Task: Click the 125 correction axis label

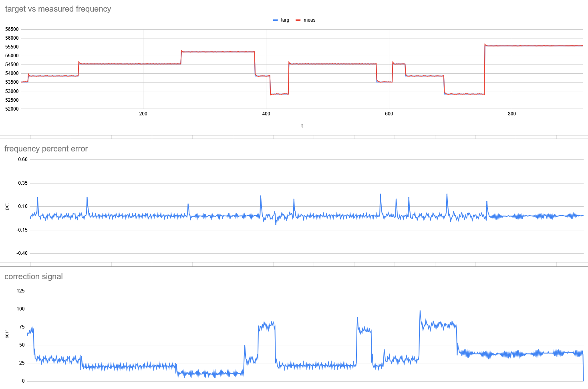Action: (x=20, y=291)
